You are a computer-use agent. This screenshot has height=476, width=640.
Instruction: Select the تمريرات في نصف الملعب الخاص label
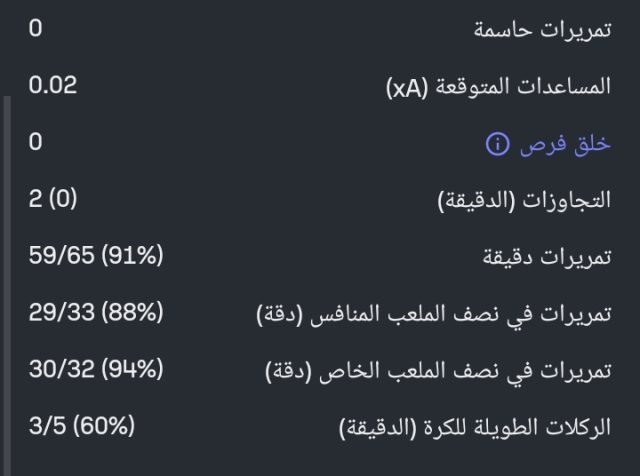(454, 373)
